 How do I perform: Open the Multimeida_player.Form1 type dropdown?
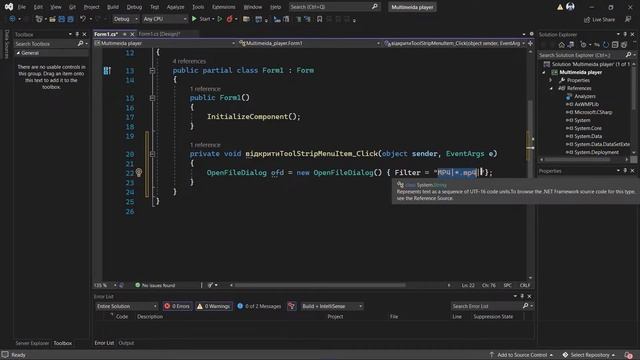click(x=310, y=43)
